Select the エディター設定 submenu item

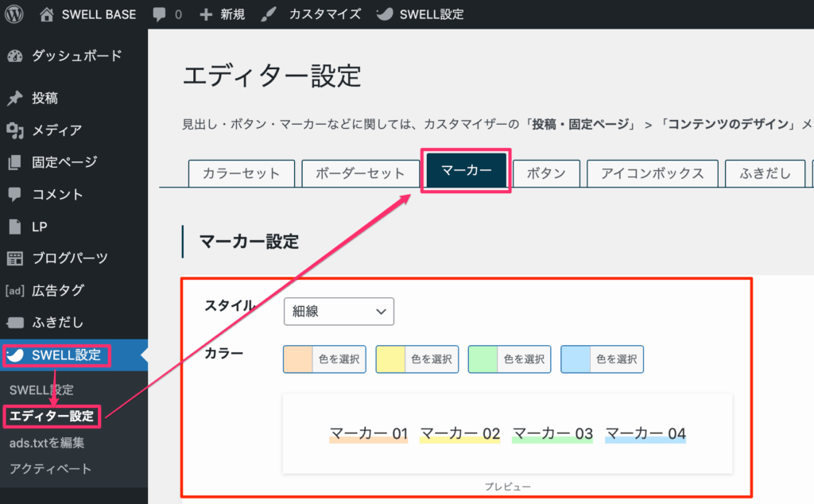51,417
